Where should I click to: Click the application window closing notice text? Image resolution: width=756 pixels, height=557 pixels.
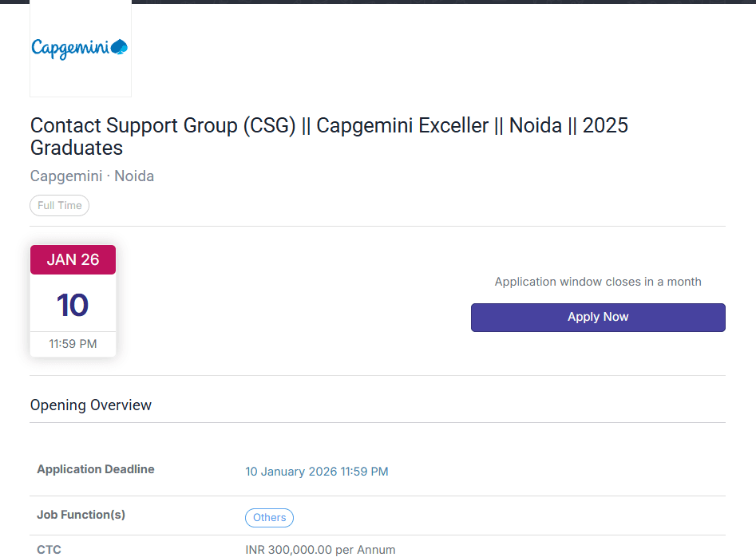tap(597, 282)
